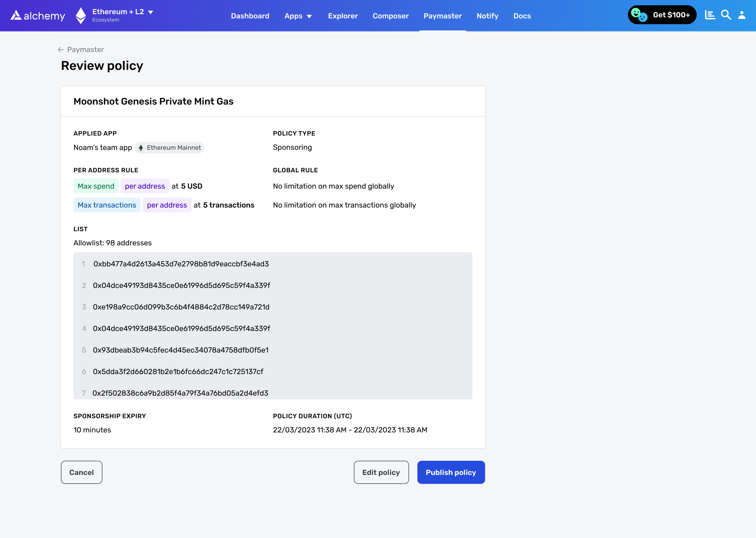Screen dimensions: 756x538
Task: Click the bar chart usage icon
Action: pos(710,15)
